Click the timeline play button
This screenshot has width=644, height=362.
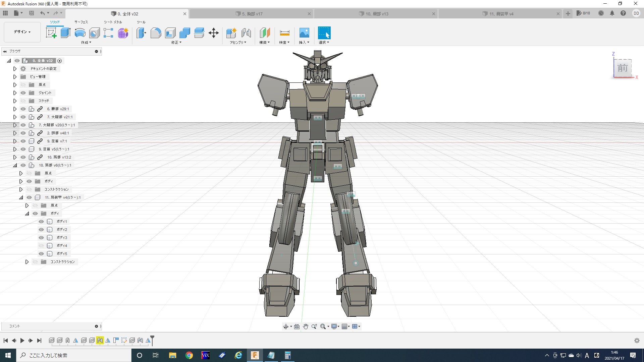point(22,341)
